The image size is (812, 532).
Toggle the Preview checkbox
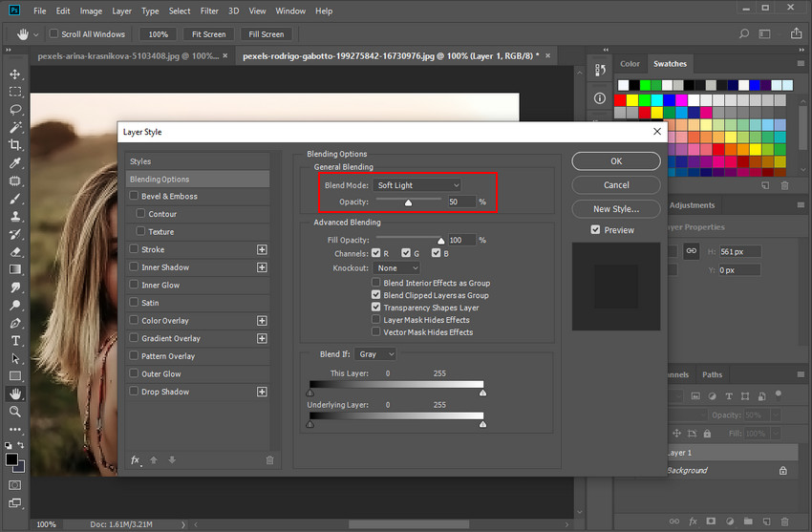point(596,230)
